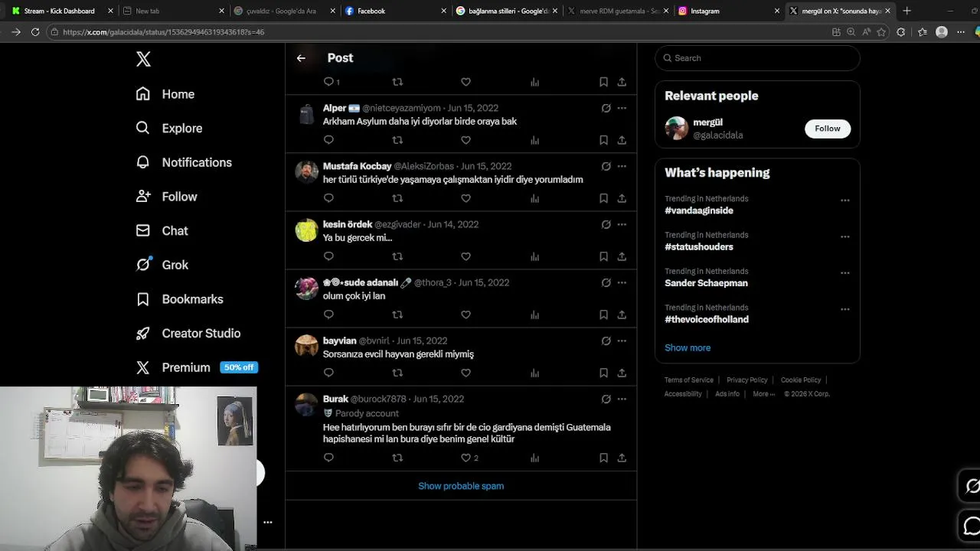Open more options for sude adanalı's reply
This screenshot has width=980, height=551.
[622, 282]
